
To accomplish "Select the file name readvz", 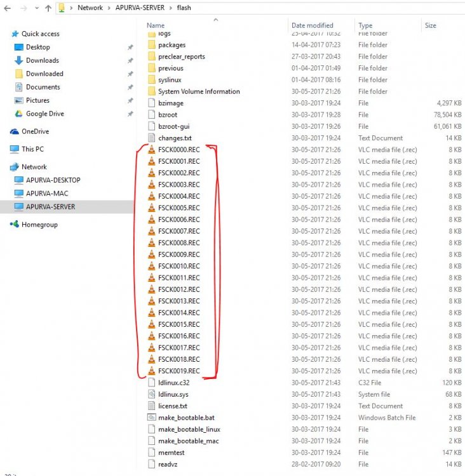I will click(168, 465).
